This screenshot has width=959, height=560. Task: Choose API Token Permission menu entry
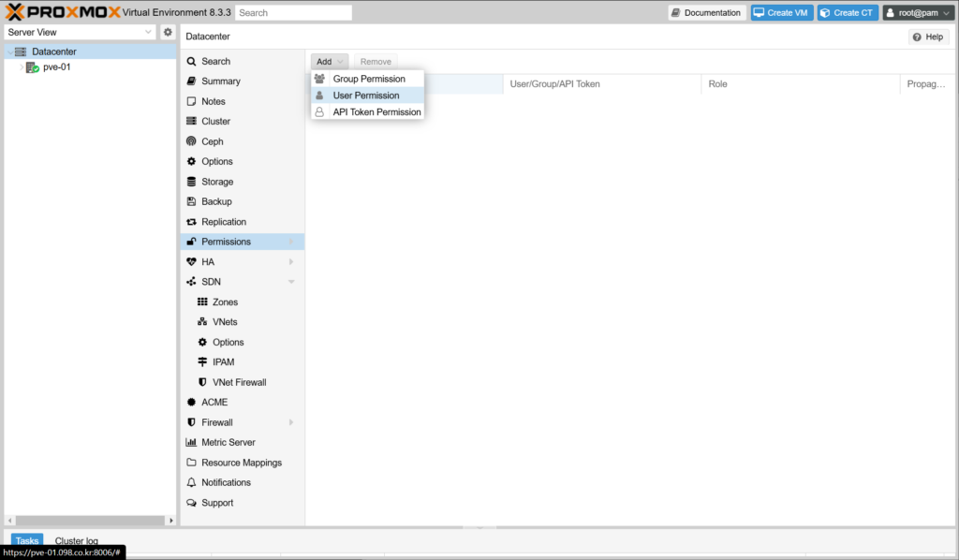pyautogui.click(x=376, y=112)
